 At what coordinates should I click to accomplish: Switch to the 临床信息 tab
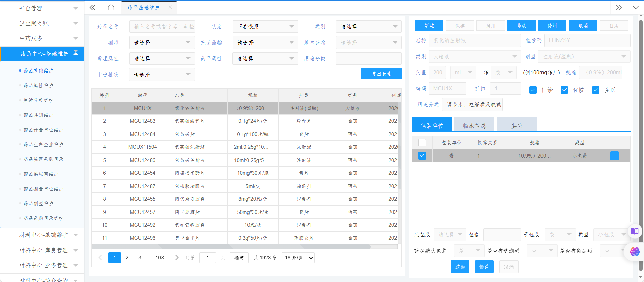474,125
